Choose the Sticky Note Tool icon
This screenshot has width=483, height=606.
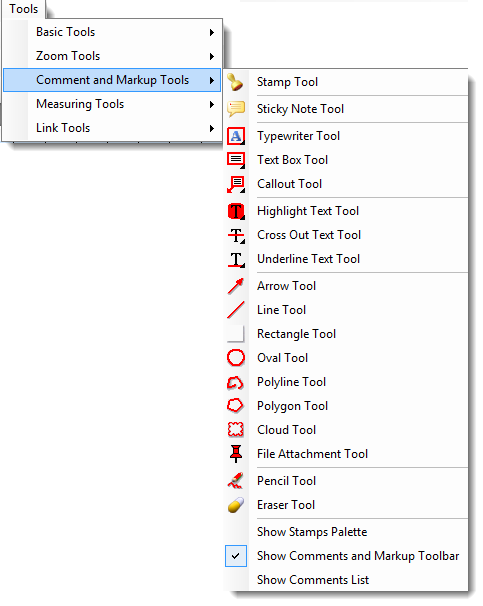(236, 109)
